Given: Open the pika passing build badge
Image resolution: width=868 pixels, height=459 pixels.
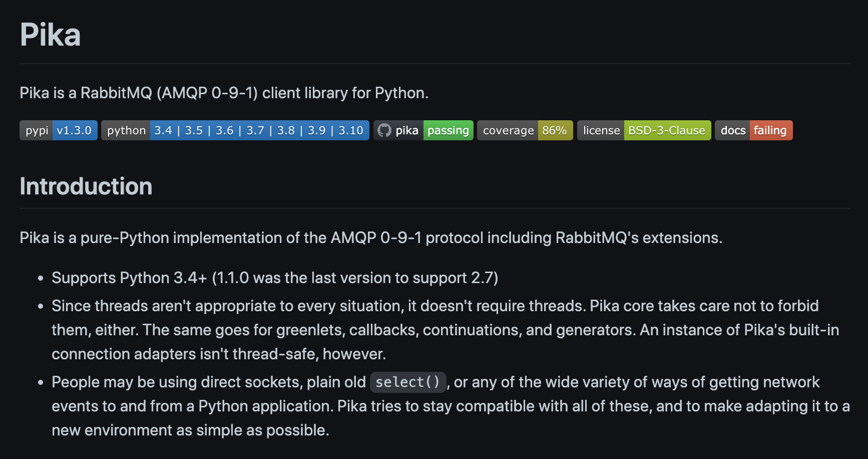Looking at the screenshot, I should [x=423, y=130].
